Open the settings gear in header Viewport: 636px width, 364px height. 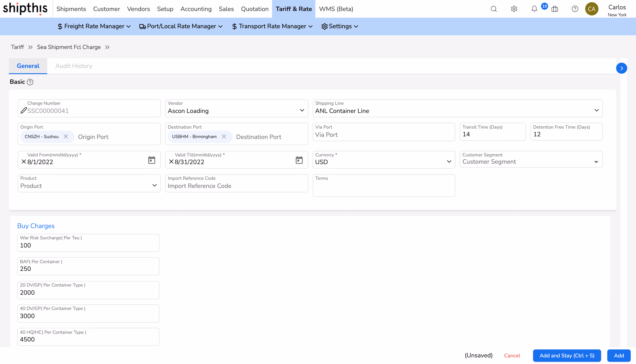click(514, 9)
